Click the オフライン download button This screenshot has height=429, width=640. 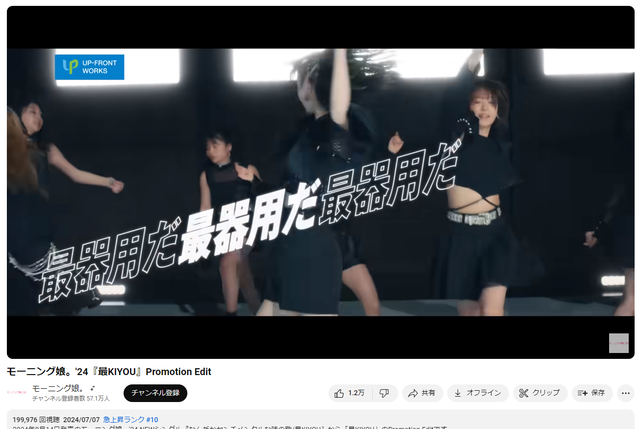point(478,393)
